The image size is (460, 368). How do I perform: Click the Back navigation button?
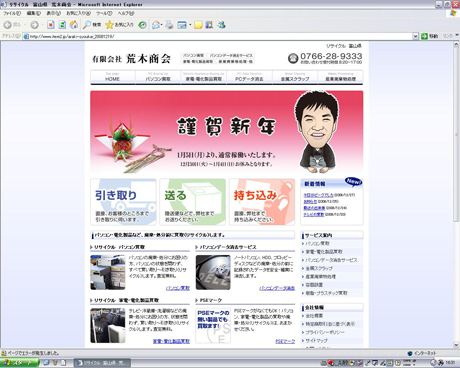tap(12, 25)
